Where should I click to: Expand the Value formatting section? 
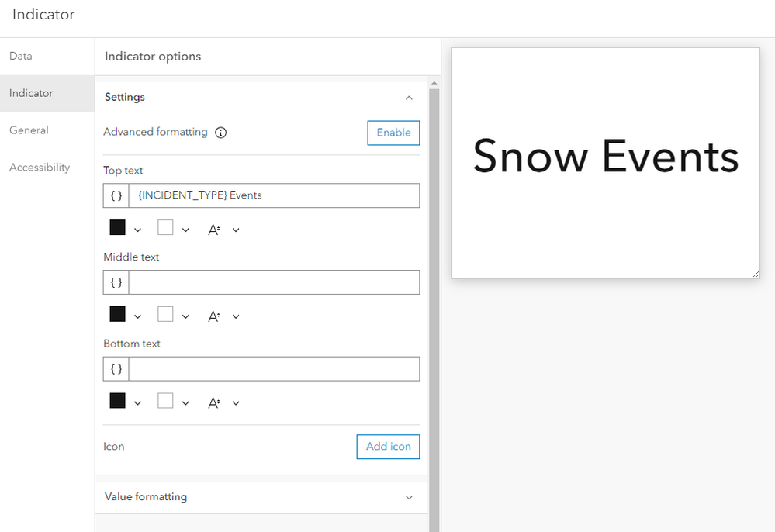[410, 497]
